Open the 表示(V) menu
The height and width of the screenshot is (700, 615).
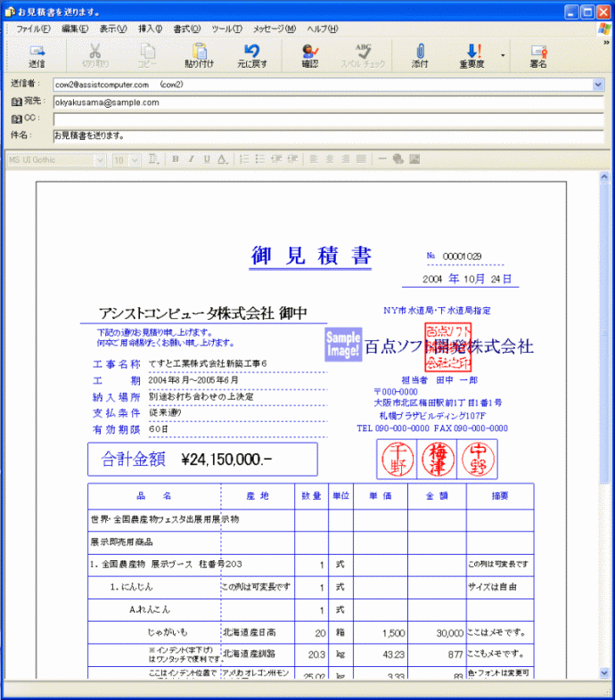[x=113, y=29]
